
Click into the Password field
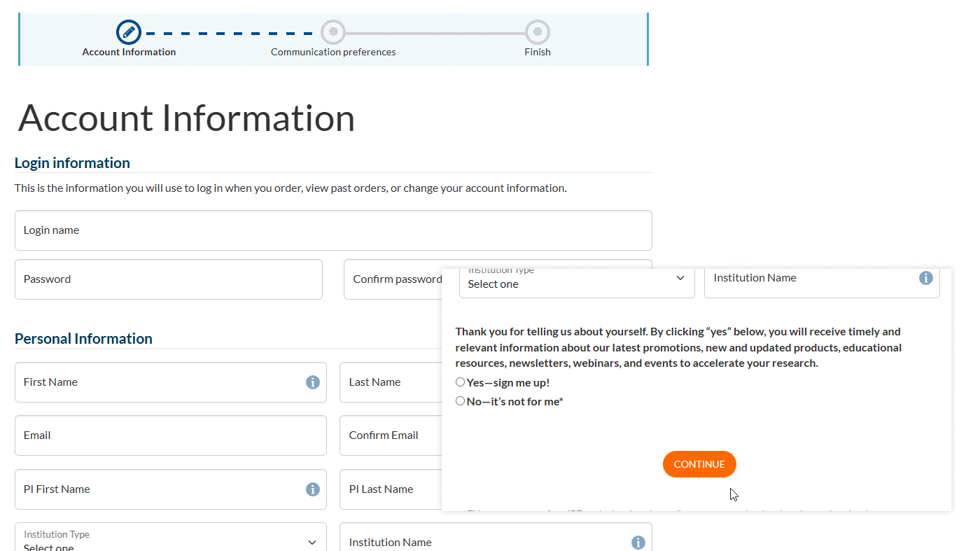tap(168, 279)
